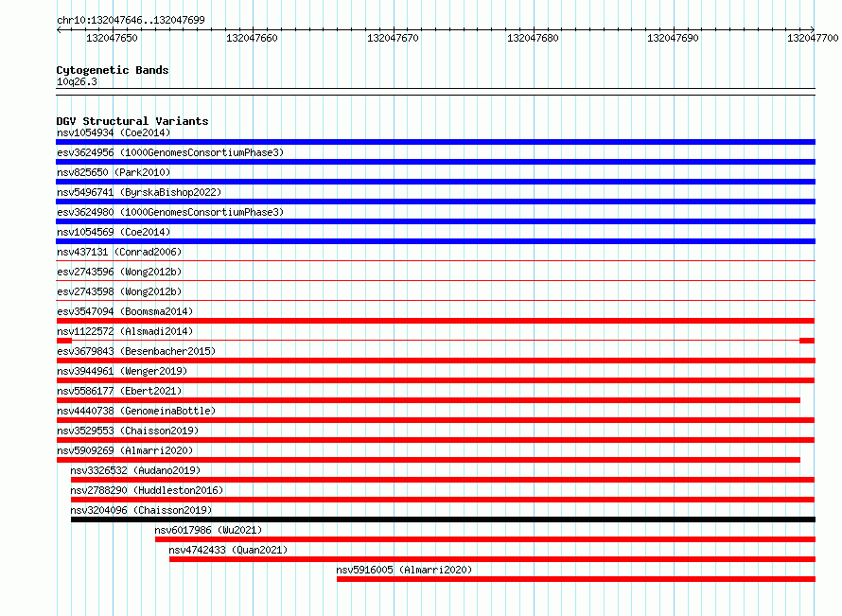Click the nsv1054934 (Coe2014) variant label
Viewport: 842px width, 616px height.
tap(114, 132)
